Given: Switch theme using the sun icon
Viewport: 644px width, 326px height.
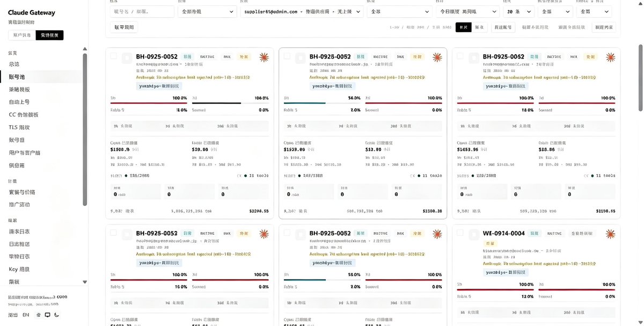Looking at the screenshot, I should (38, 315).
